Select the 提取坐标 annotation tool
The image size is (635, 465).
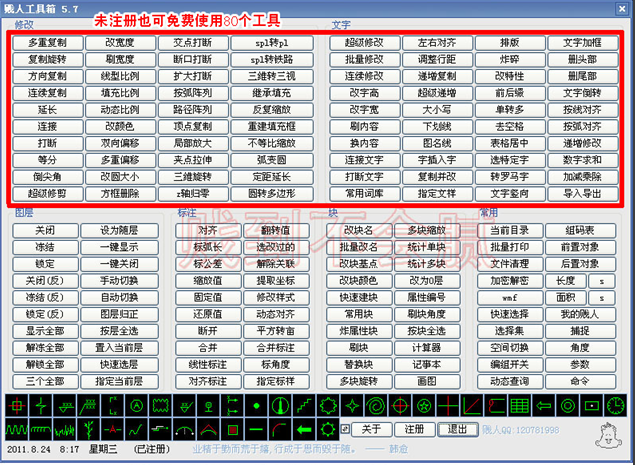click(x=276, y=281)
